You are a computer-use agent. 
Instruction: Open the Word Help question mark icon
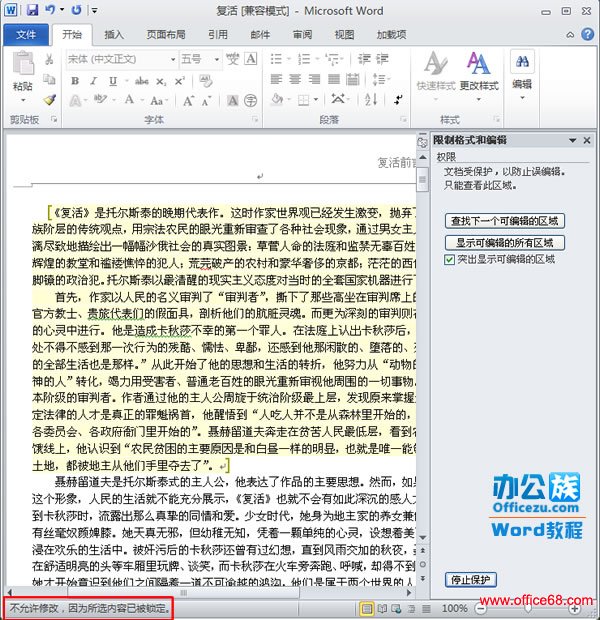tap(587, 34)
